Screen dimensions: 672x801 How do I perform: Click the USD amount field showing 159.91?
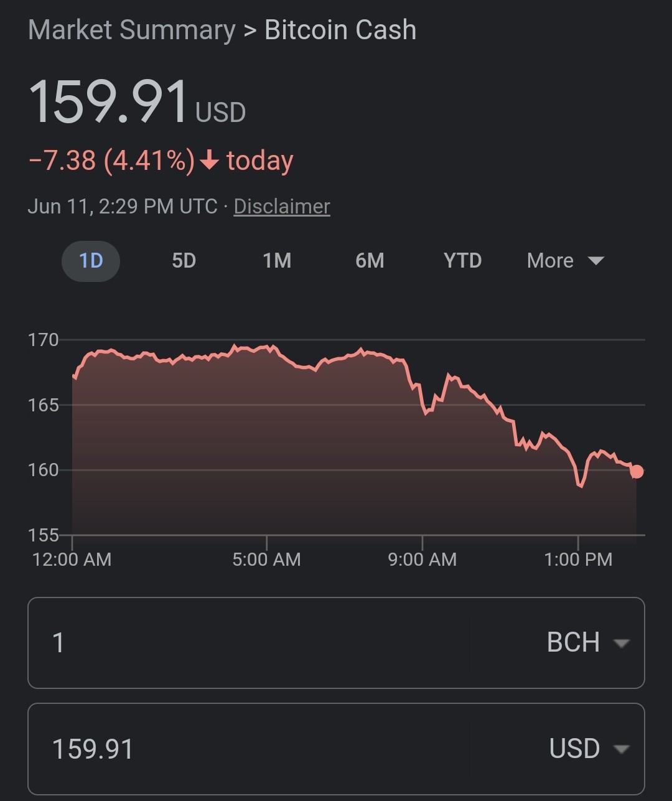[x=249, y=749]
